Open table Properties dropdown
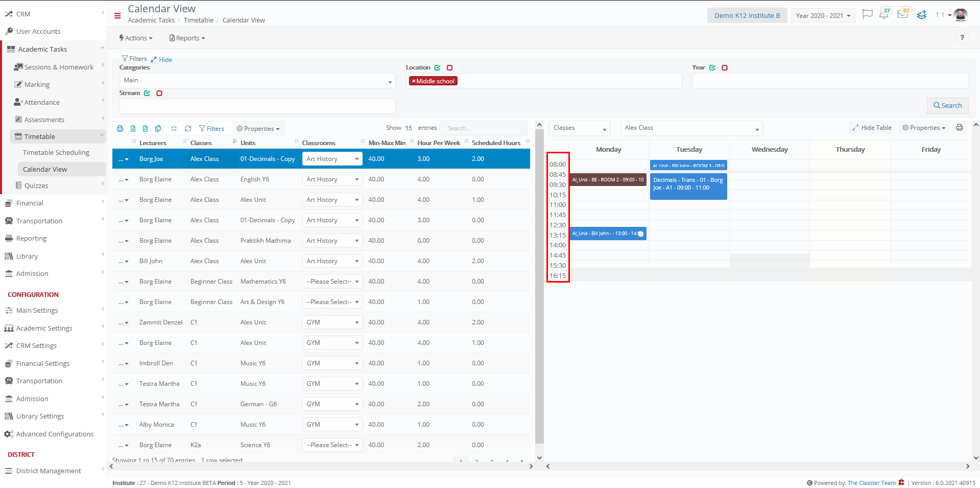The height and width of the screenshot is (488, 980). [x=258, y=129]
